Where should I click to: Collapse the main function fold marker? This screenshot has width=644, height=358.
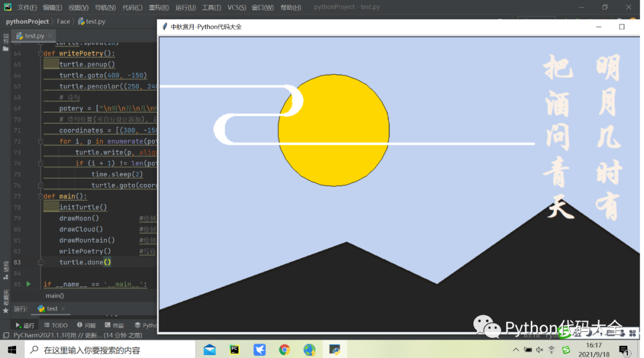(x=41, y=197)
